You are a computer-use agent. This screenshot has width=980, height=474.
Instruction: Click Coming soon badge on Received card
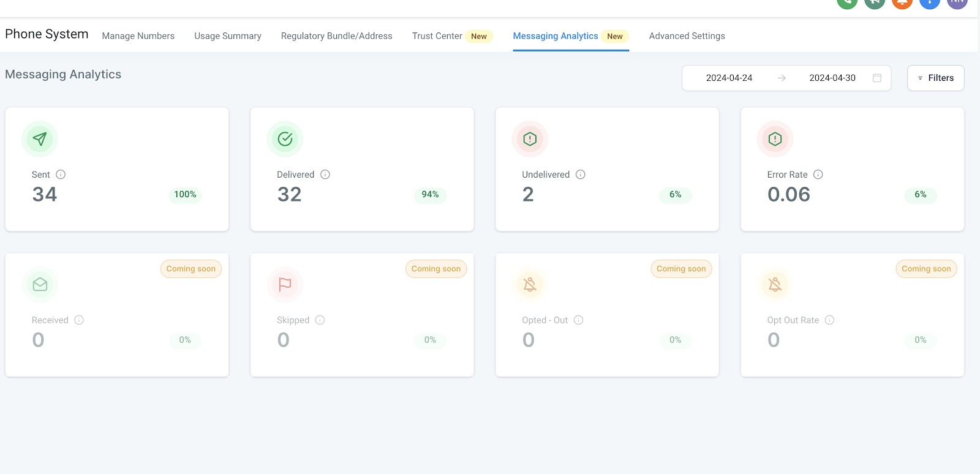(191, 269)
